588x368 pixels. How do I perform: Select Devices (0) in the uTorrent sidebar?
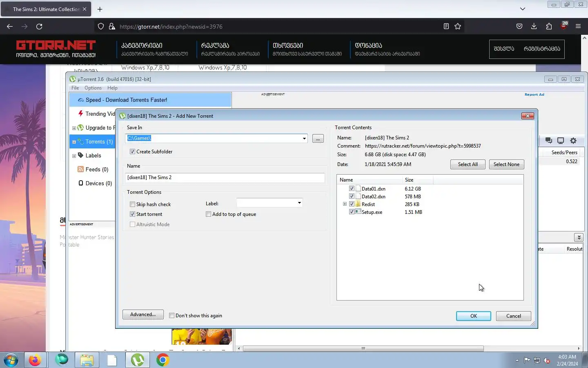pyautogui.click(x=98, y=183)
